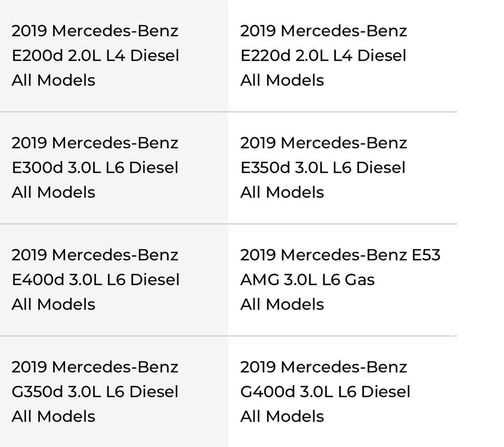
Task: Click "All Models" under the G350d entry
Action: pos(54,417)
